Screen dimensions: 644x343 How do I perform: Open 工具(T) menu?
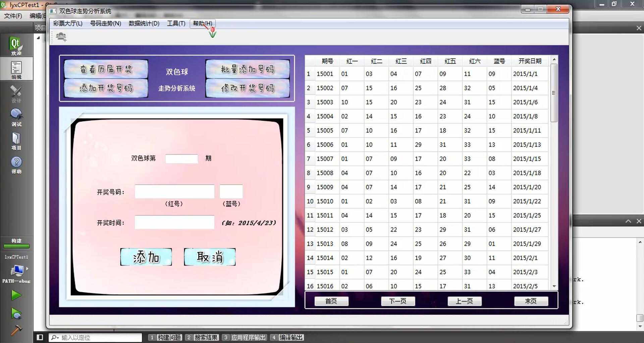176,23
